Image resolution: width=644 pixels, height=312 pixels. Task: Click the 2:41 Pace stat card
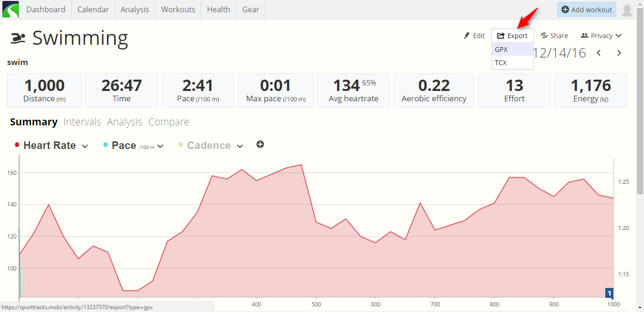[198, 90]
